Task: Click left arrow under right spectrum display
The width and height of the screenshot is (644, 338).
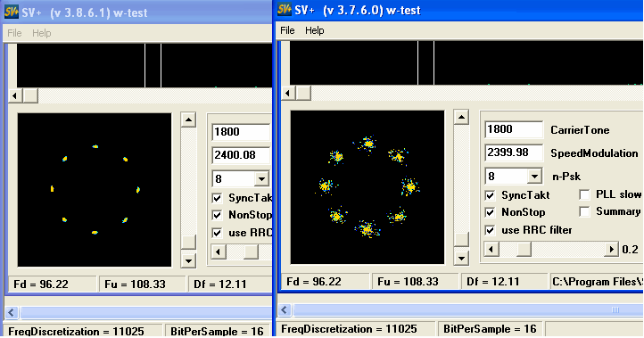Action: (288, 94)
